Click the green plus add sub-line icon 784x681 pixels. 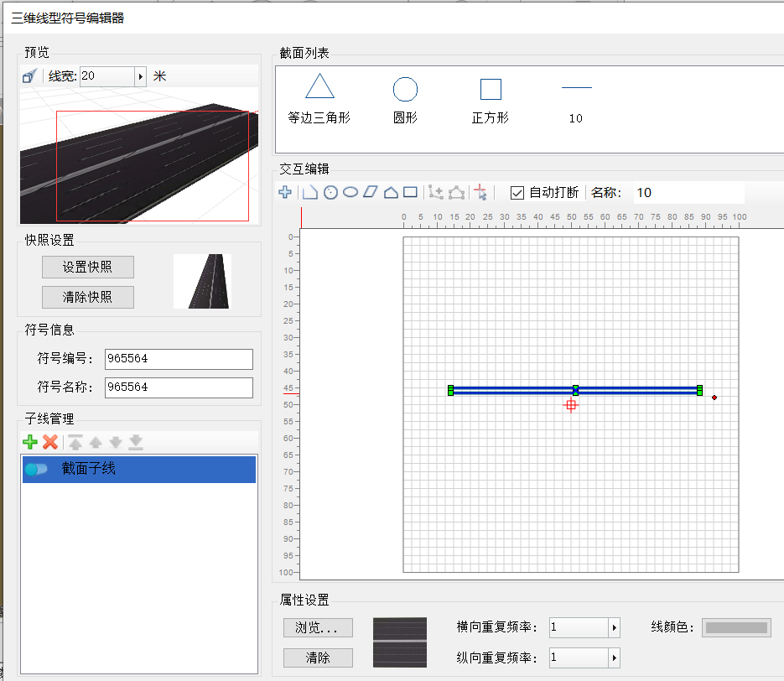click(x=30, y=442)
